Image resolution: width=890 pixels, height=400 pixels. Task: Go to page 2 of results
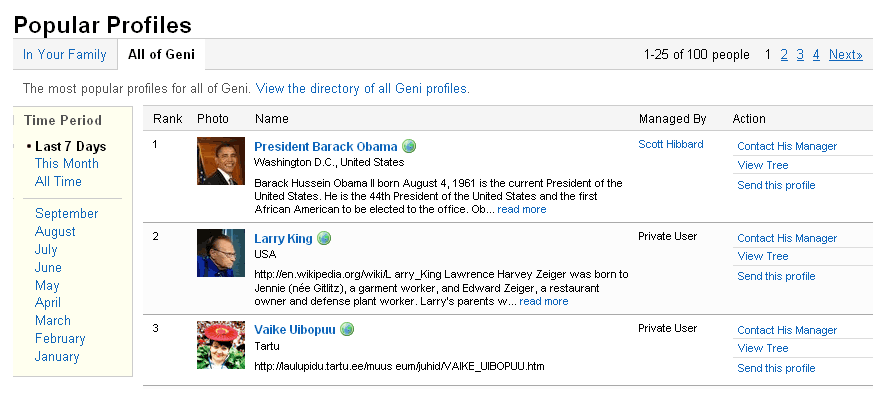coord(784,55)
